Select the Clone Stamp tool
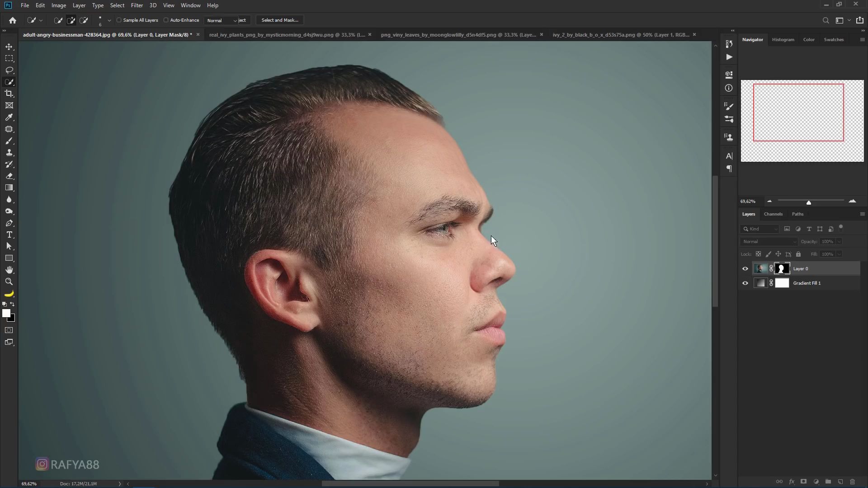868x488 pixels. (x=9, y=153)
